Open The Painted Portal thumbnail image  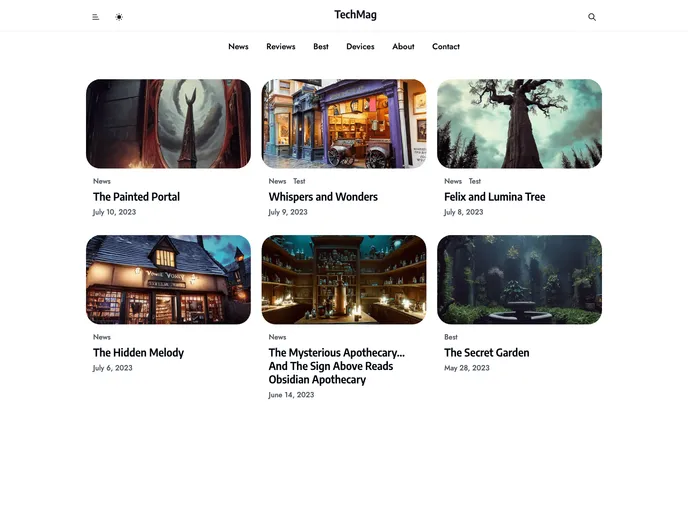pyautogui.click(x=168, y=124)
